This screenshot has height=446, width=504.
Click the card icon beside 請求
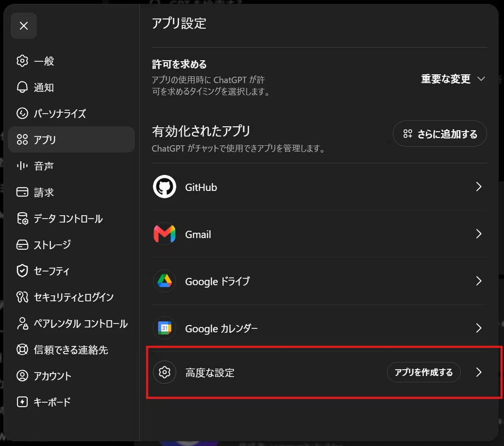22,192
